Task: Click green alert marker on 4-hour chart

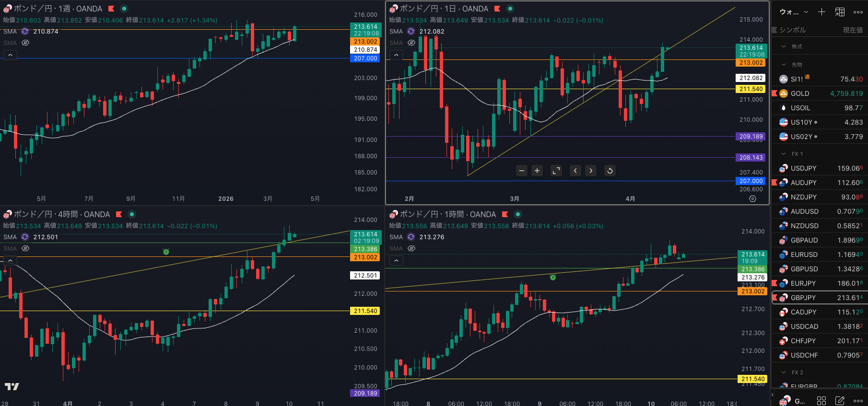Action: [x=166, y=252]
